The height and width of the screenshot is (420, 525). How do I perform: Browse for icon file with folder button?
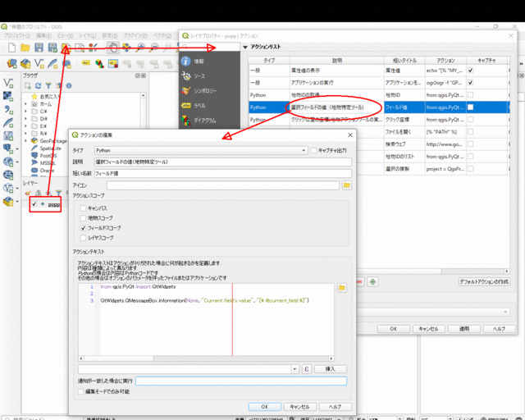347,185
